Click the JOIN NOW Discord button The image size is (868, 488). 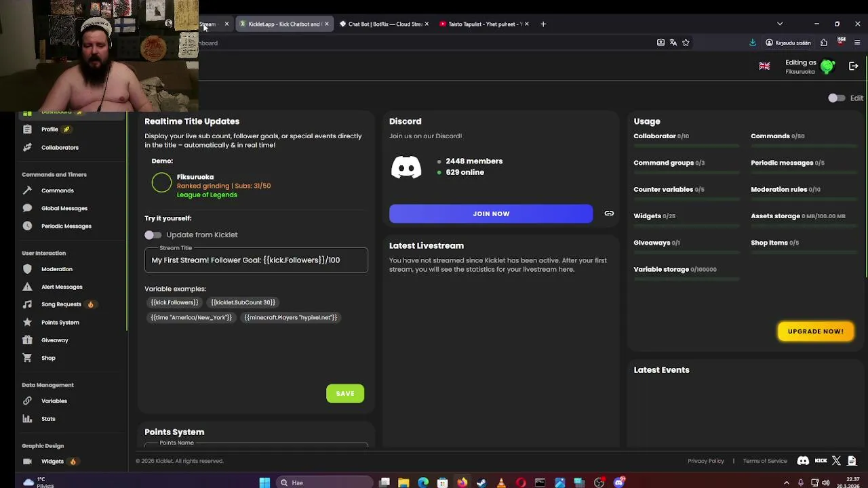491,213
